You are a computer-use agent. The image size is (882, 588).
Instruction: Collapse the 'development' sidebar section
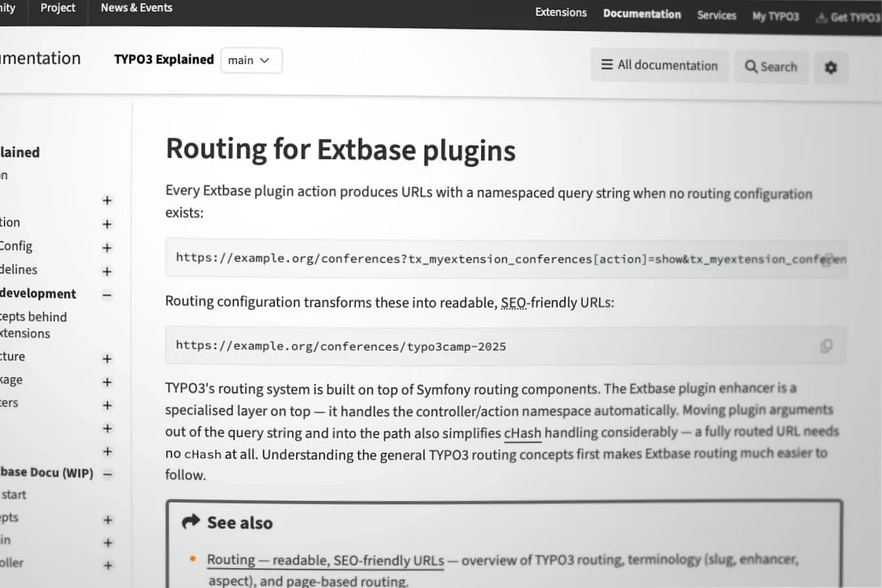tap(107, 295)
